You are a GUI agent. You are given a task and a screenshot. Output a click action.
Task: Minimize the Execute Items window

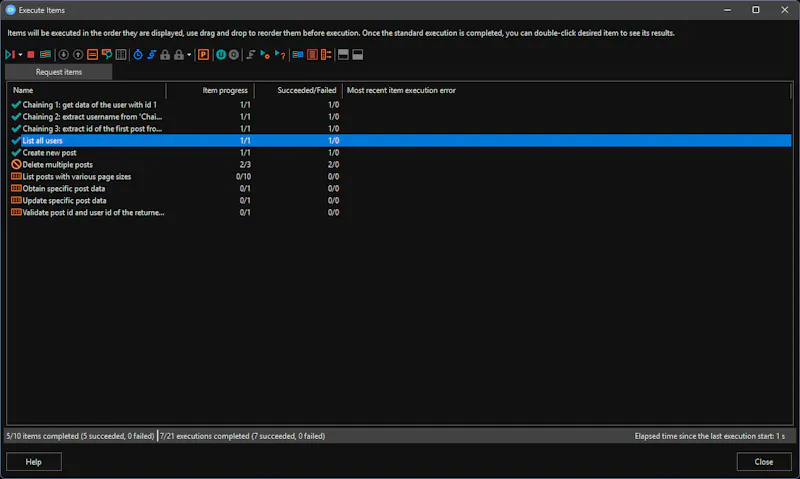(728, 10)
